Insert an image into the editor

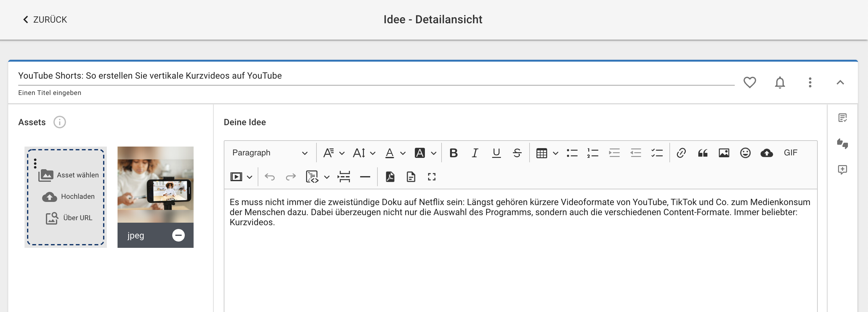click(724, 153)
